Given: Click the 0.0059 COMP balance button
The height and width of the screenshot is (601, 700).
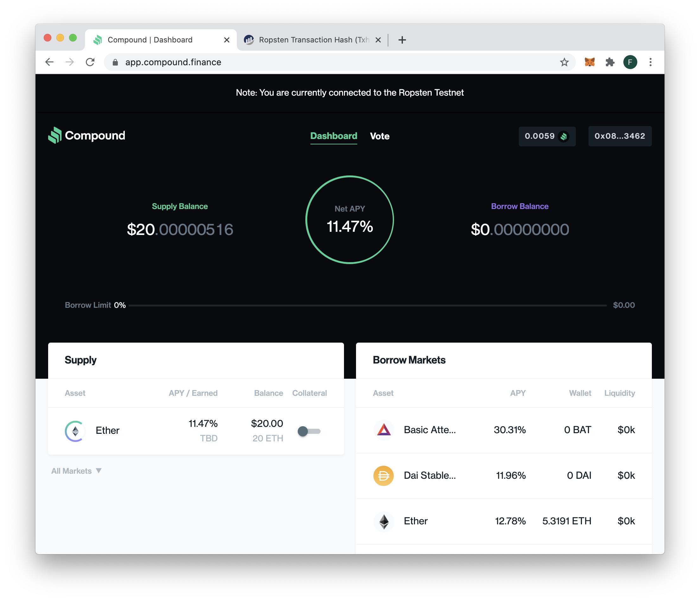Looking at the screenshot, I should click(x=547, y=136).
